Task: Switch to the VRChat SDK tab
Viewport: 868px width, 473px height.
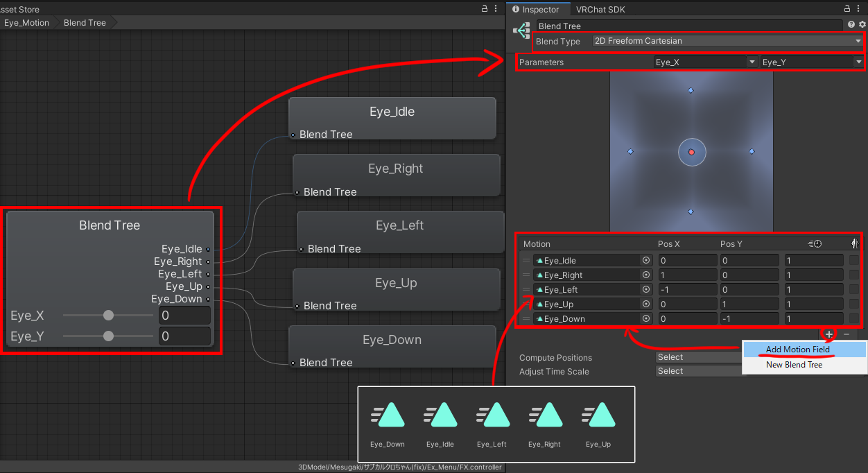Action: tap(600, 10)
